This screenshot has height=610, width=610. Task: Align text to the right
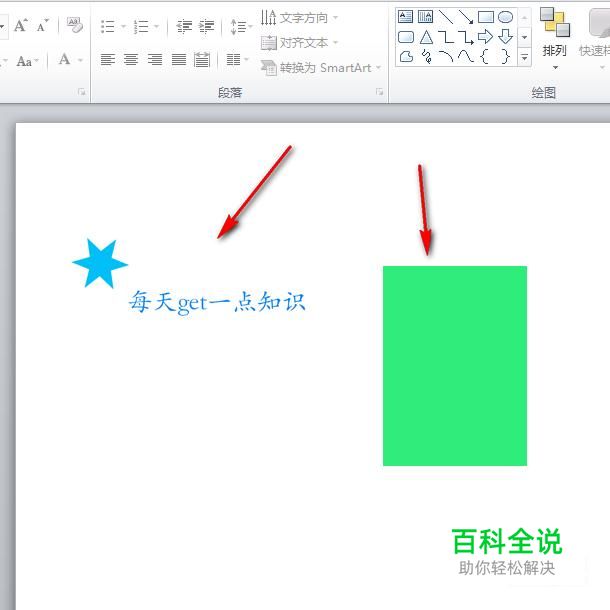click(155, 60)
